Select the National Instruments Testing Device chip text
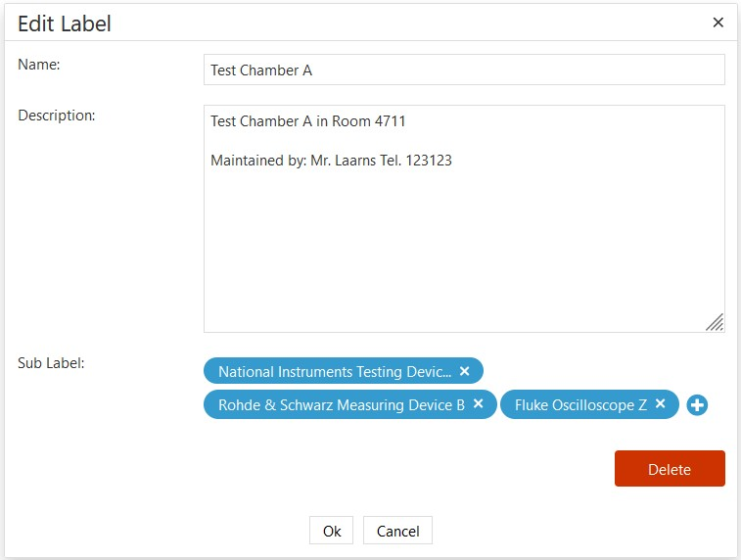The image size is (741, 560). pos(334,372)
